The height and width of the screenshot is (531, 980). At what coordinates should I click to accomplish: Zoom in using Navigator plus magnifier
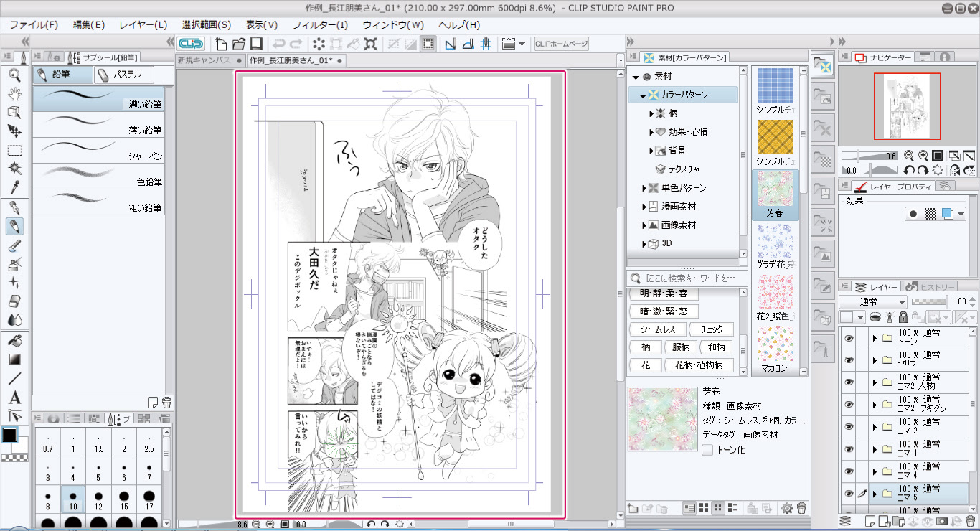[923, 155]
